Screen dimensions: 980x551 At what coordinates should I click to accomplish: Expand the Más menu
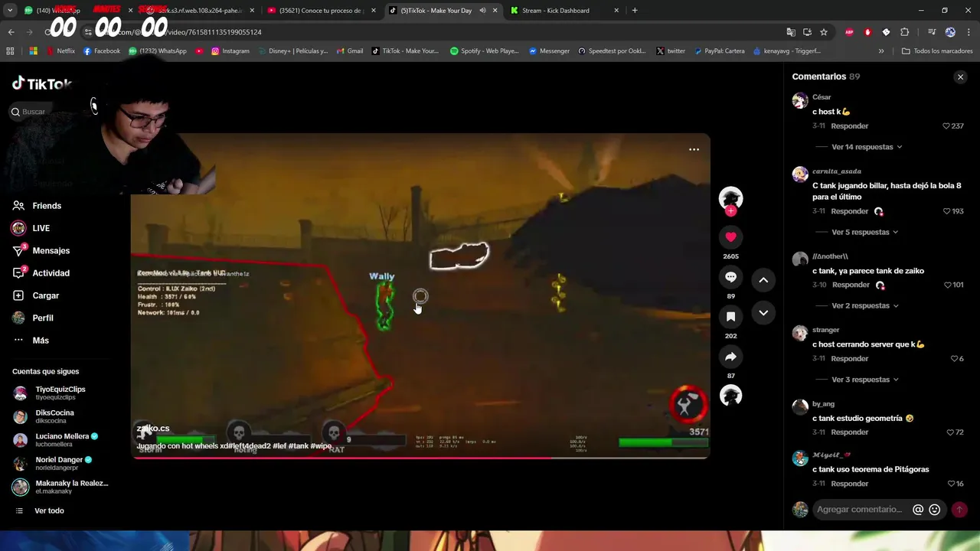point(40,341)
